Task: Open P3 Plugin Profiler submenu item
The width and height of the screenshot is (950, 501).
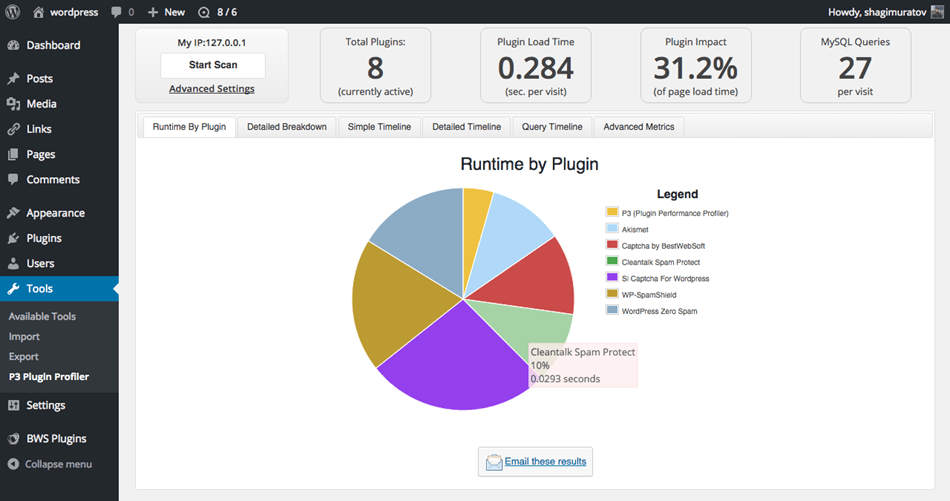Action: tap(49, 376)
